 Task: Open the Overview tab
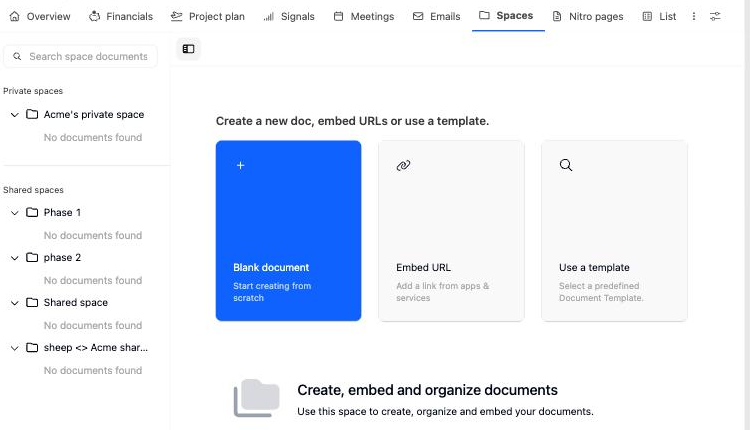coord(40,16)
